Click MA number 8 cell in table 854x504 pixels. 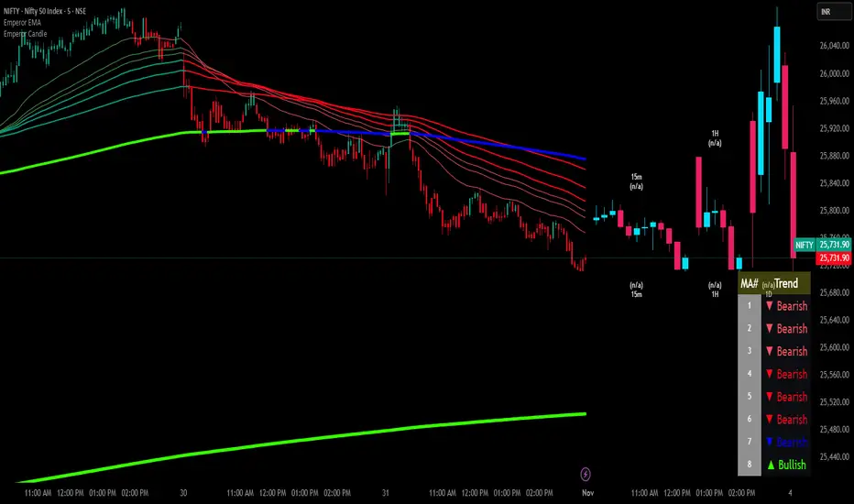coord(750,465)
